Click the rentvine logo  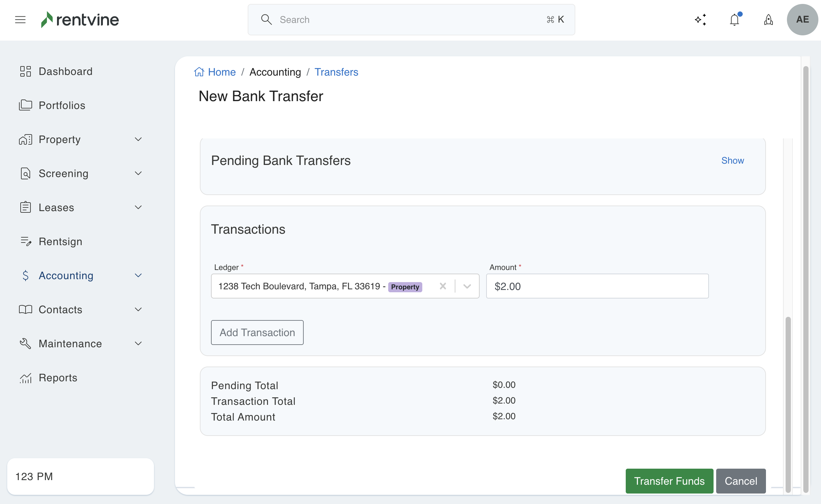click(80, 20)
